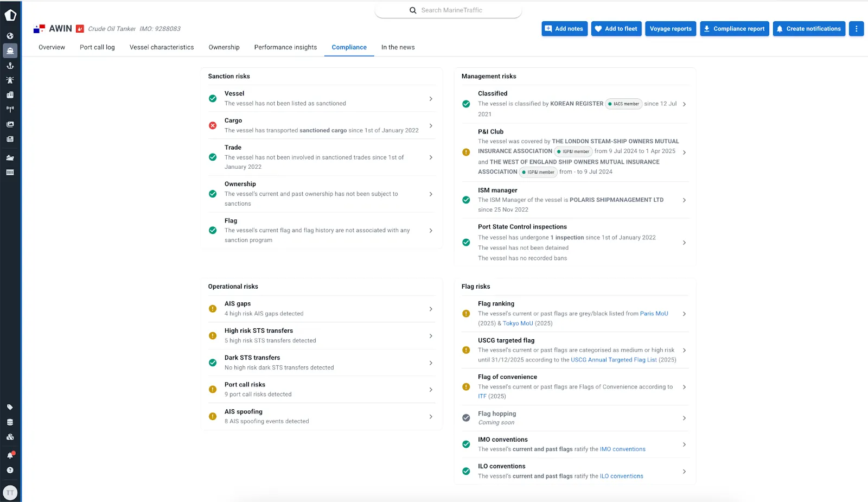Open the globe live map icon
Screen dimensions: 868x502
click(10, 36)
